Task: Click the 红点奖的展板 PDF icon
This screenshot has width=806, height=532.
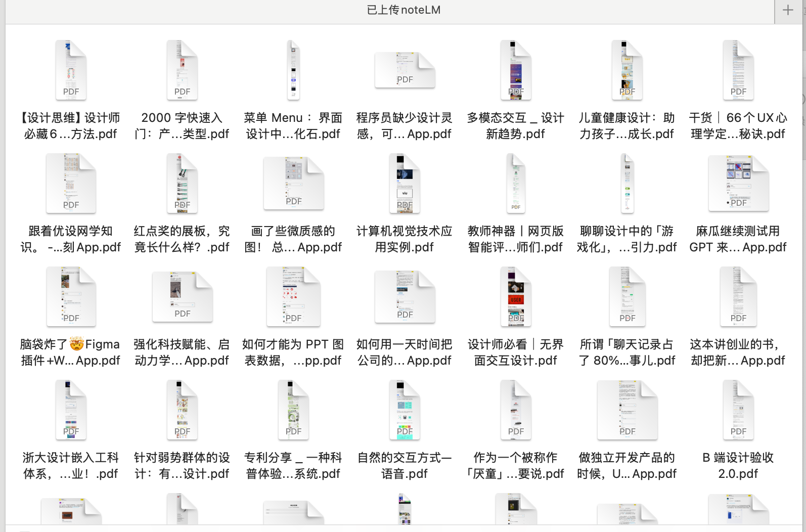Action: click(182, 183)
